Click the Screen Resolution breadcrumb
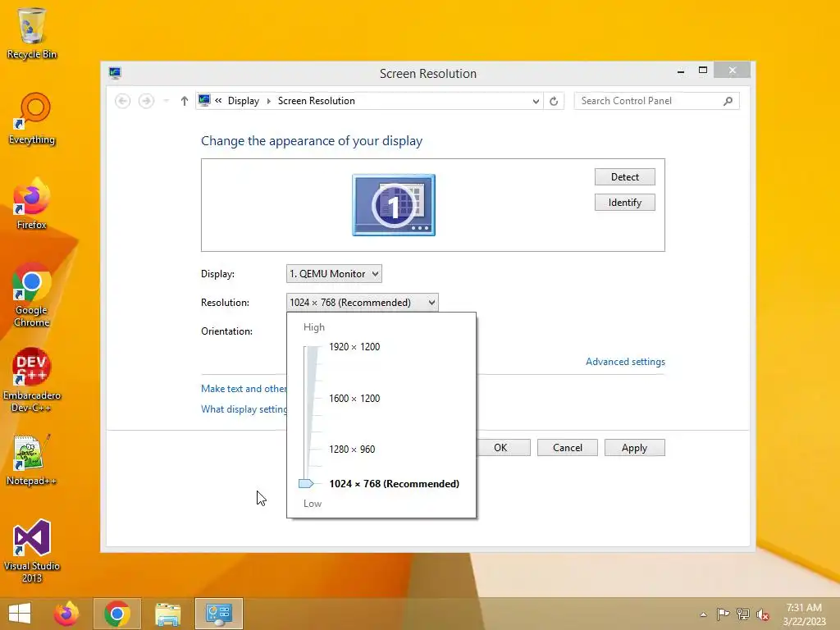The image size is (840, 630). tap(316, 101)
